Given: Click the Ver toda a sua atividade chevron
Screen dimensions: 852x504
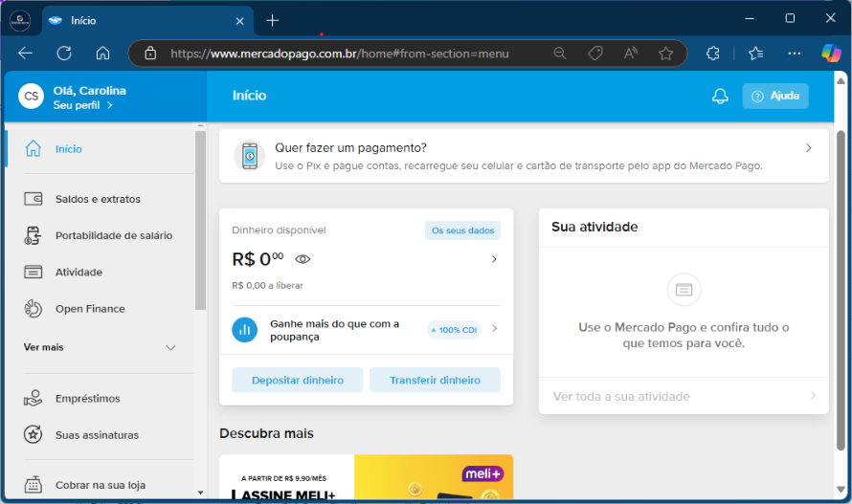Looking at the screenshot, I should point(814,395).
